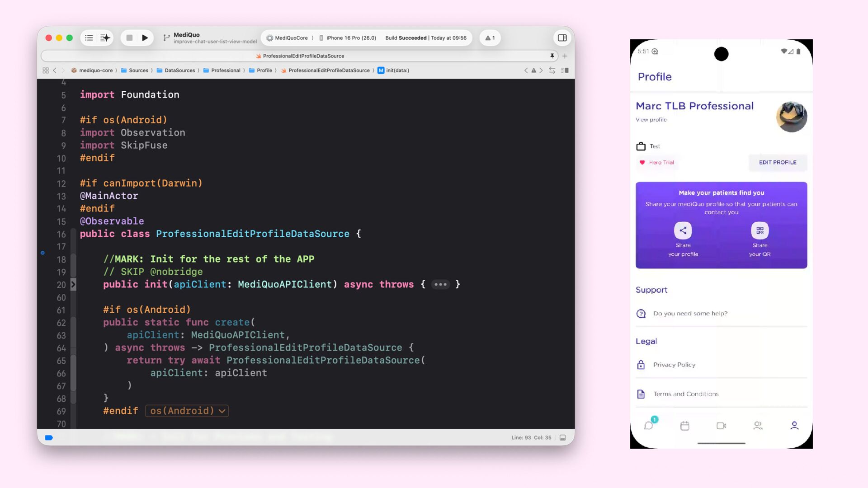Click the stop build button
868x488 pixels.
coord(129,38)
